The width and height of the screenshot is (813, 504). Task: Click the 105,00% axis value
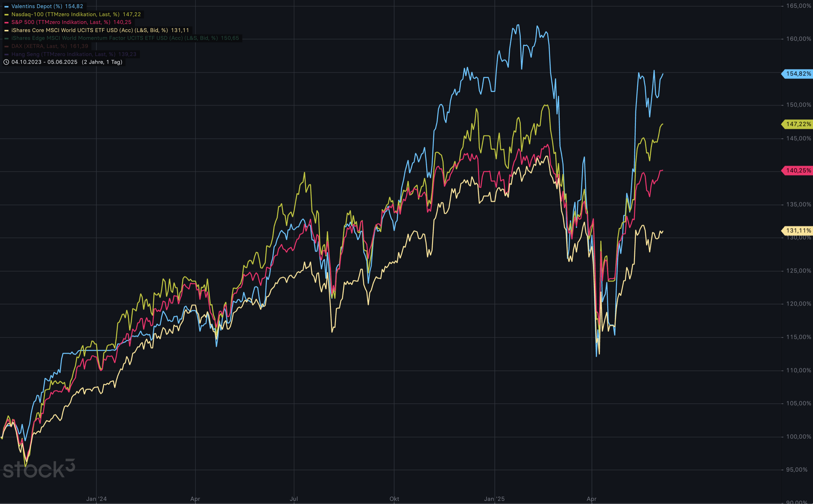(799, 403)
